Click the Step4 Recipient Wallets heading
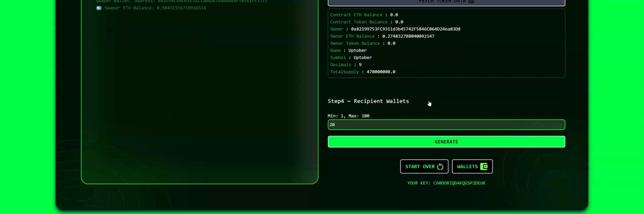The image size is (644, 214). 368,101
